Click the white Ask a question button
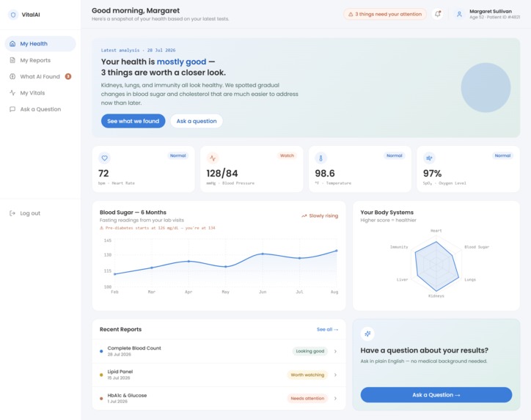The image size is (531, 420). 197,121
